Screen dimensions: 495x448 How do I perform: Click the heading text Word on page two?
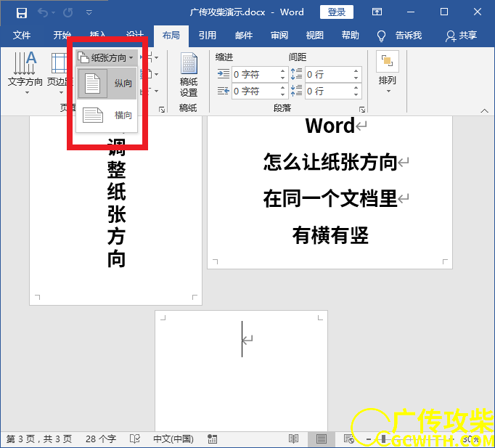coord(330,126)
